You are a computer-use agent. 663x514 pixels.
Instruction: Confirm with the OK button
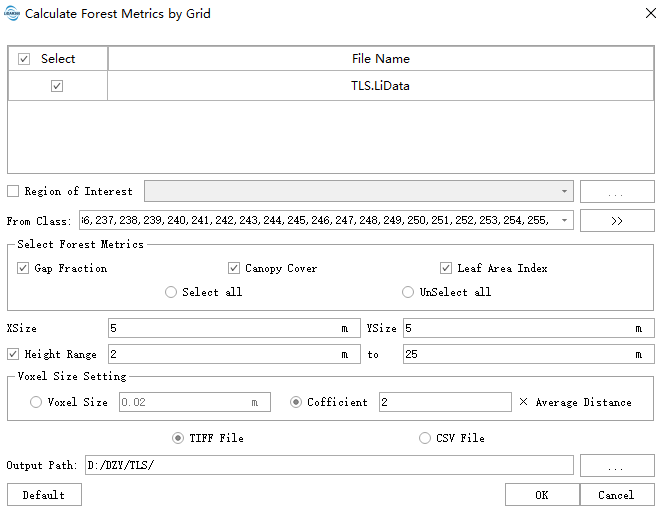coord(541,494)
